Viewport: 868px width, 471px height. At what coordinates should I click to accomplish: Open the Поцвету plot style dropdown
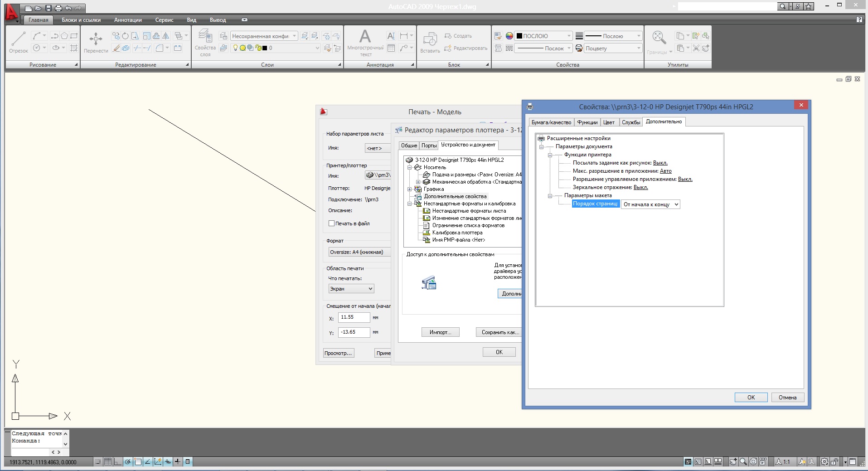(613, 48)
